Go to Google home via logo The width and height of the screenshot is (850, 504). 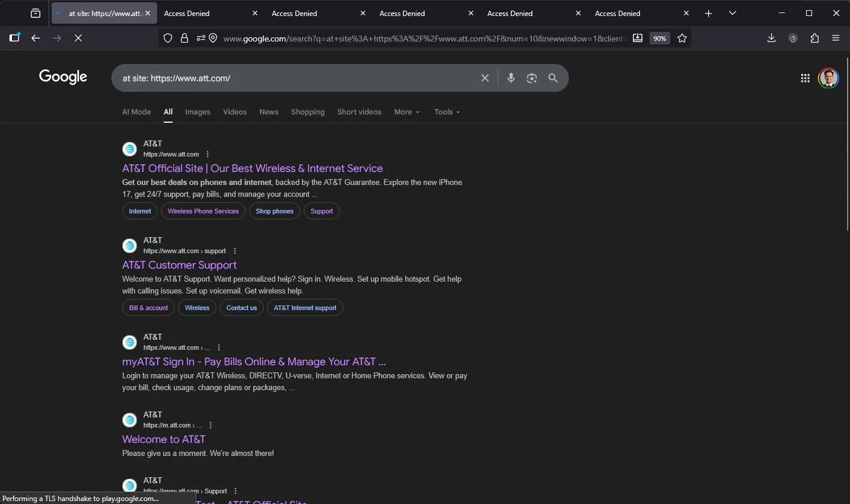[x=63, y=77]
